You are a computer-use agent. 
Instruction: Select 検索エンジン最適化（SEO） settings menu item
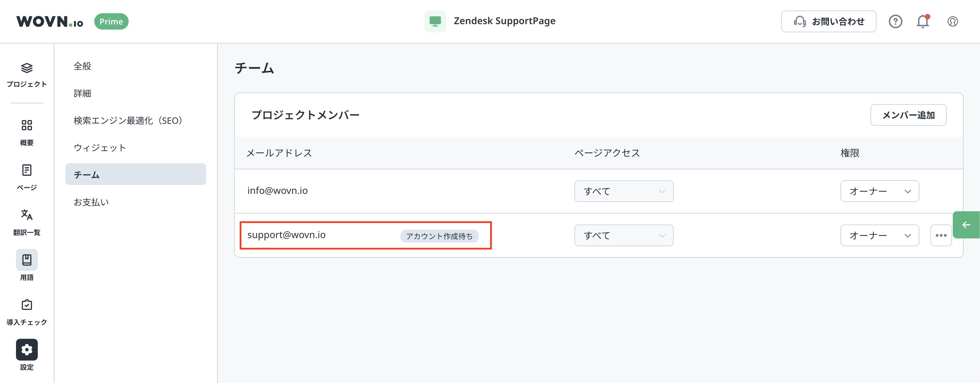point(128,120)
